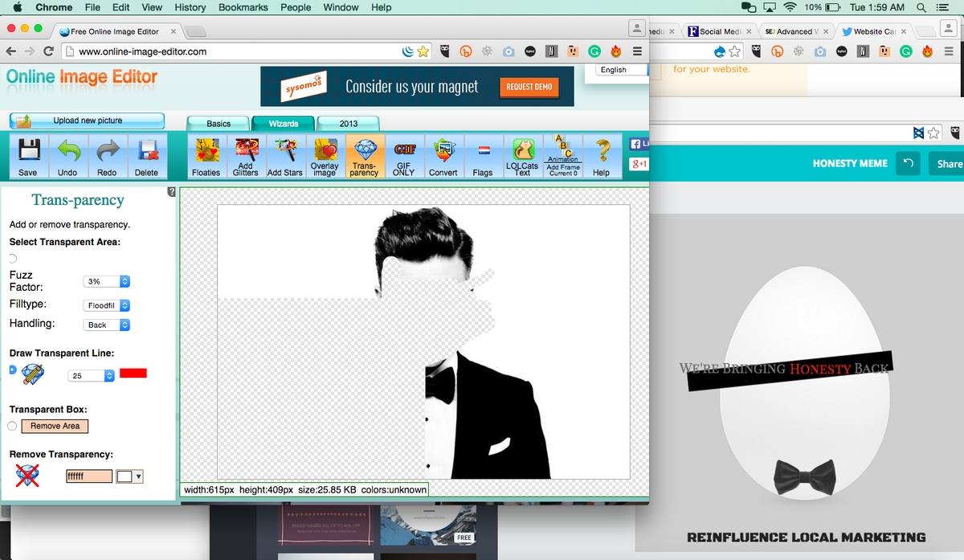Click the Save floppy disk icon
This screenshot has width=964, height=560.
click(x=28, y=155)
